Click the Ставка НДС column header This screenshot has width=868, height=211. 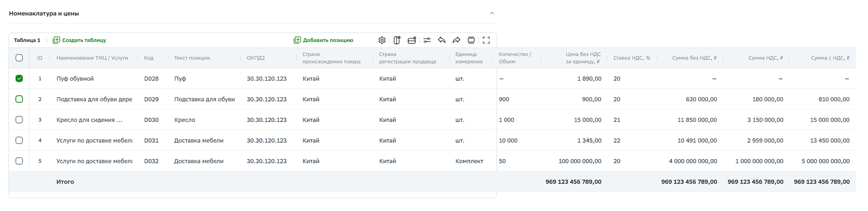point(632,58)
